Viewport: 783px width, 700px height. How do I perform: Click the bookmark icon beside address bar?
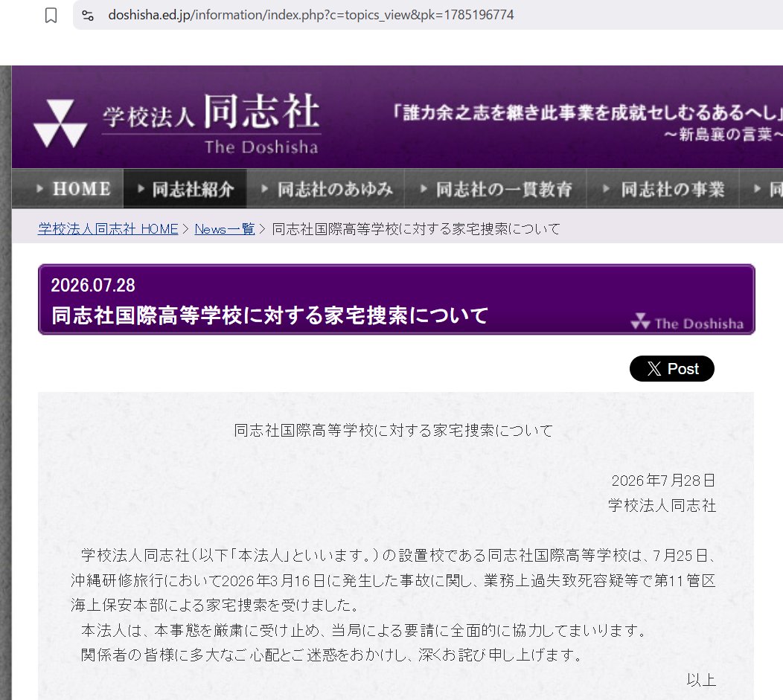51,16
